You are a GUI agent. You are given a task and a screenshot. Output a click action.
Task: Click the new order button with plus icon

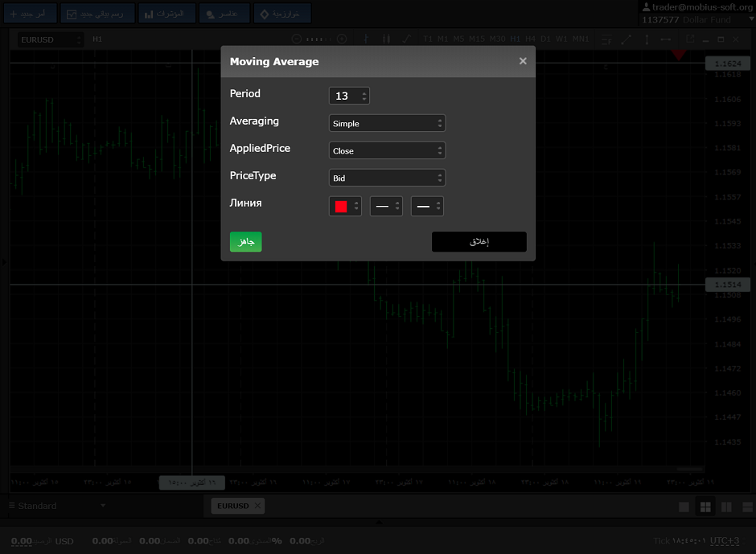coord(30,14)
